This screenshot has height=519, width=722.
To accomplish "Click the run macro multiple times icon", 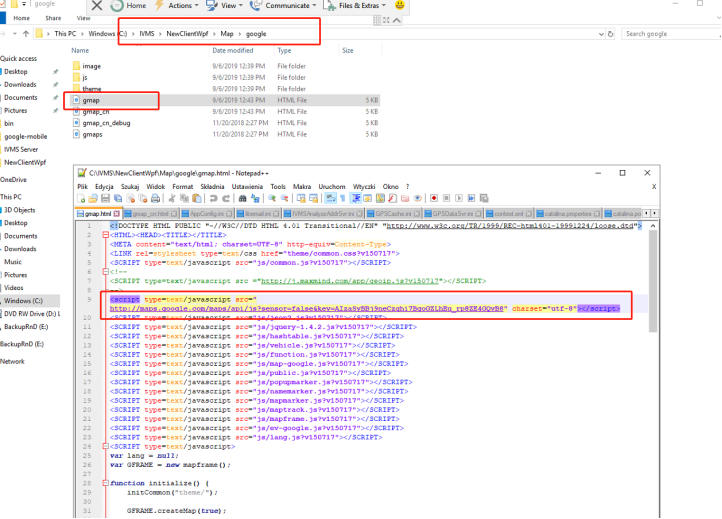I will pyautogui.click(x=471, y=198).
